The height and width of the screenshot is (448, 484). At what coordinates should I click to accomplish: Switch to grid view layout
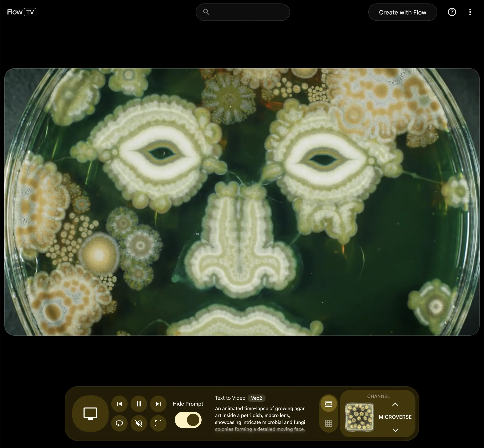point(329,423)
